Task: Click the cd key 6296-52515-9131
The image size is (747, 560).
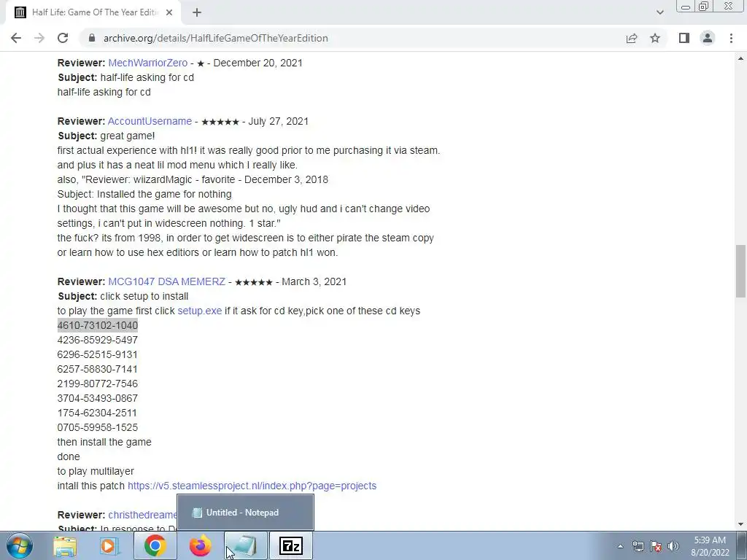Action: pyautogui.click(x=97, y=355)
